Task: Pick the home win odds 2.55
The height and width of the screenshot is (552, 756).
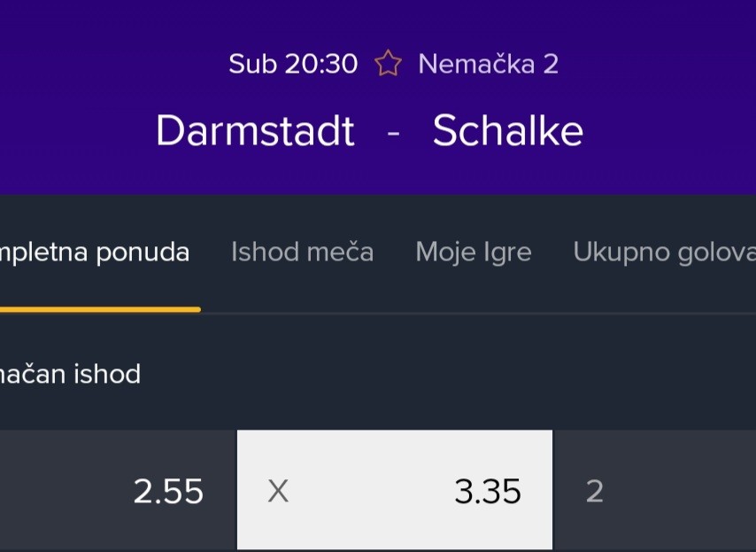Action: click(x=118, y=491)
